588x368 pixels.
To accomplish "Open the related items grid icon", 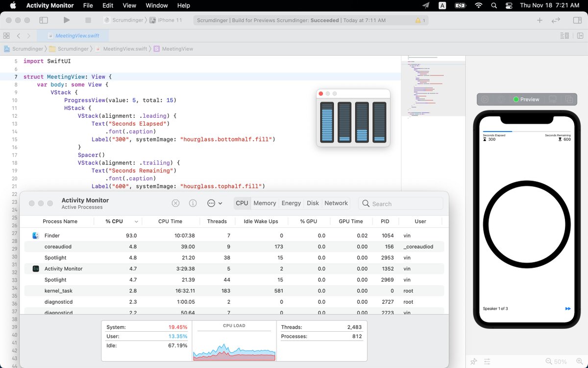I will coord(6,36).
